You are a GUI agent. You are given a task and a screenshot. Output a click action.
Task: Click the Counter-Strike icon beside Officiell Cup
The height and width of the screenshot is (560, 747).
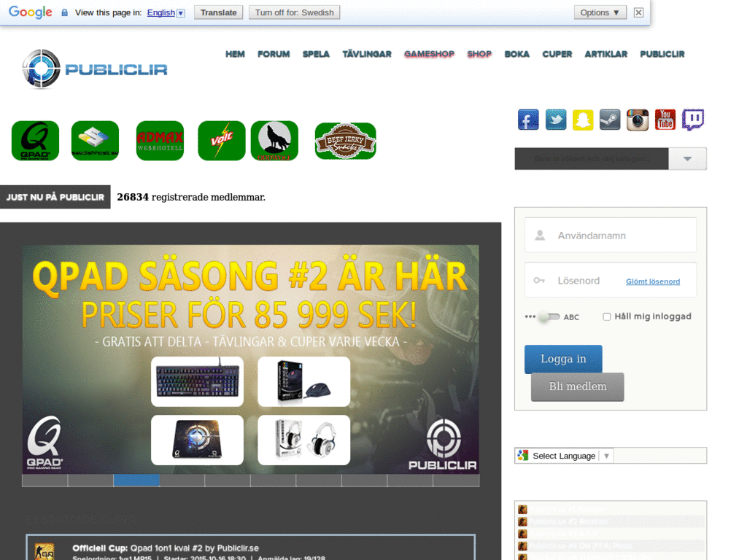coord(44,551)
